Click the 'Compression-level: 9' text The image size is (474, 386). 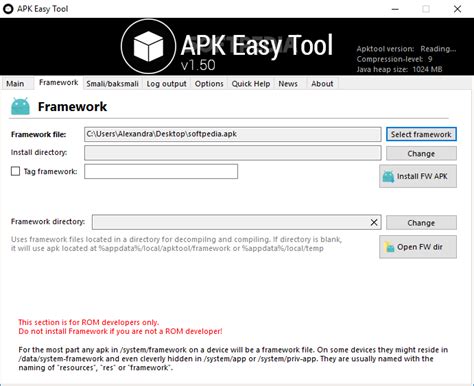(394, 59)
